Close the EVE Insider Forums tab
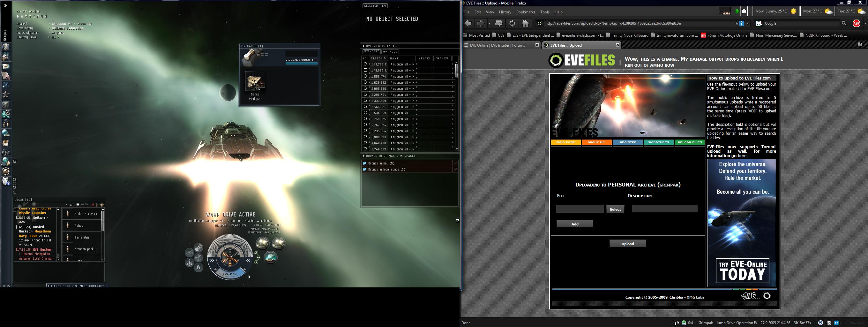 coord(537,45)
